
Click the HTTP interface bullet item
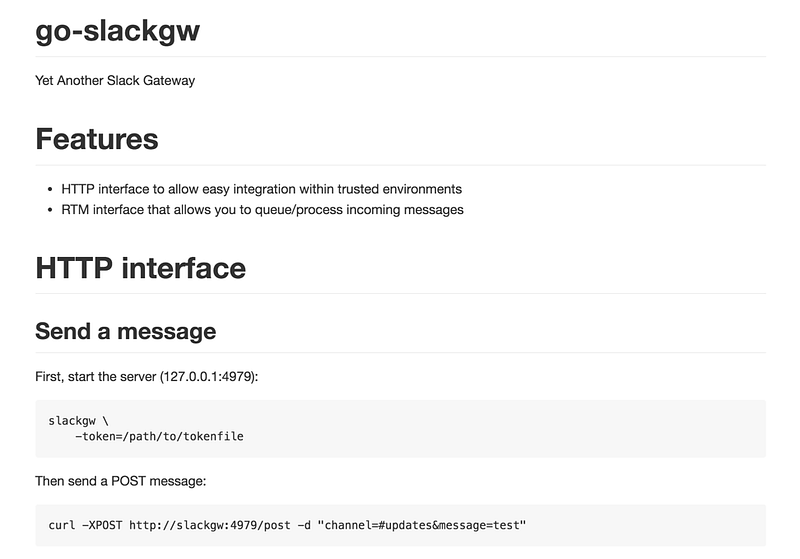261,189
